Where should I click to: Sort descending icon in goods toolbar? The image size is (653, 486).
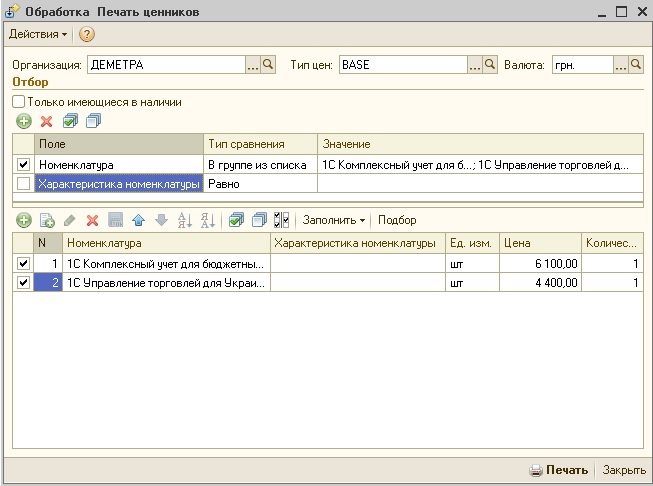tap(208, 220)
